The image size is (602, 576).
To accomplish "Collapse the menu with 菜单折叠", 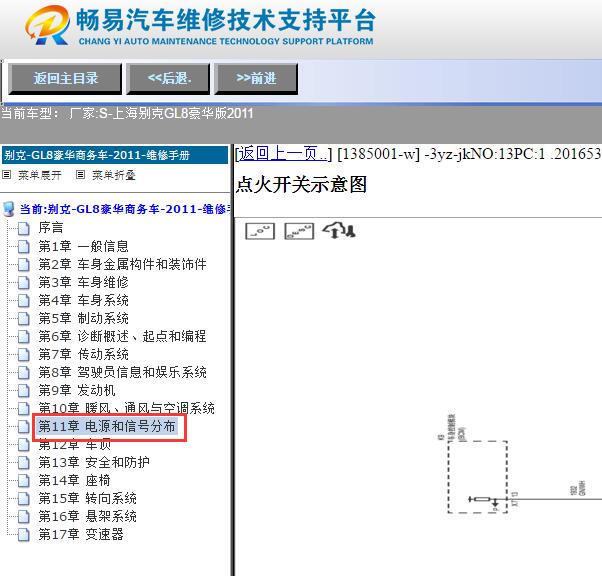I will click(114, 175).
